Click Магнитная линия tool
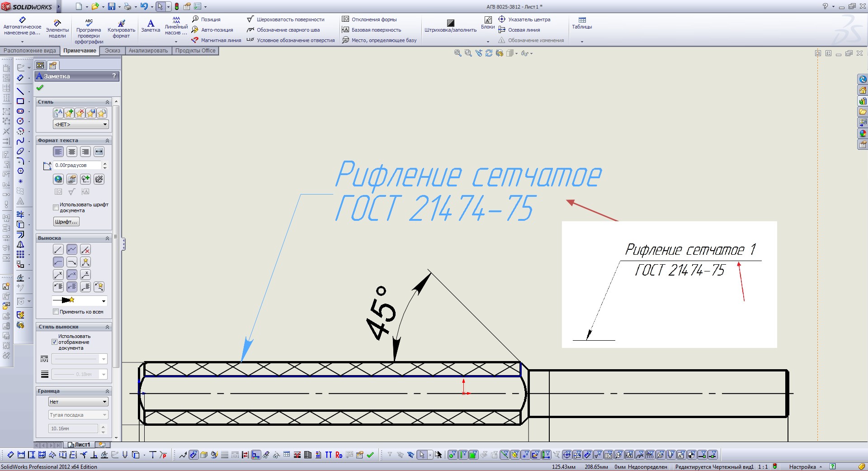This screenshot has height=471, width=868. tap(217, 40)
